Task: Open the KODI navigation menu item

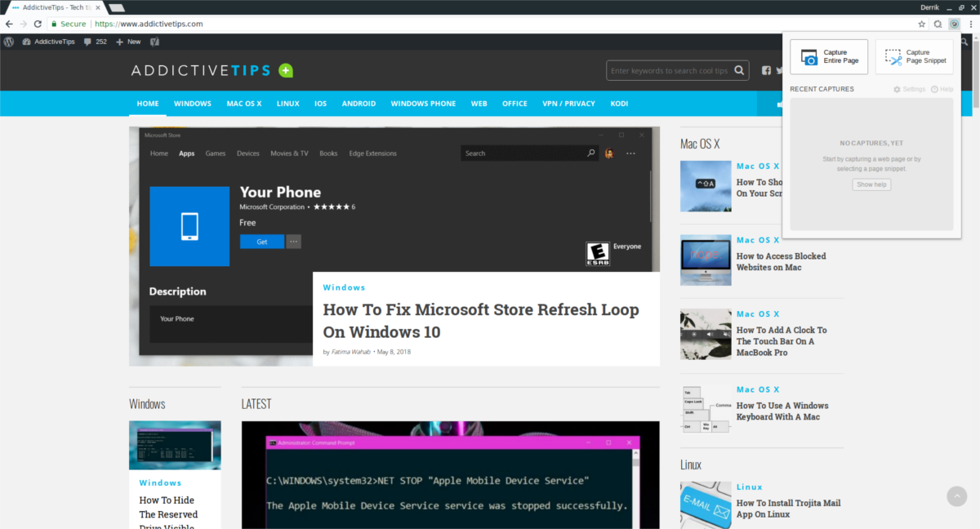Action: click(619, 104)
